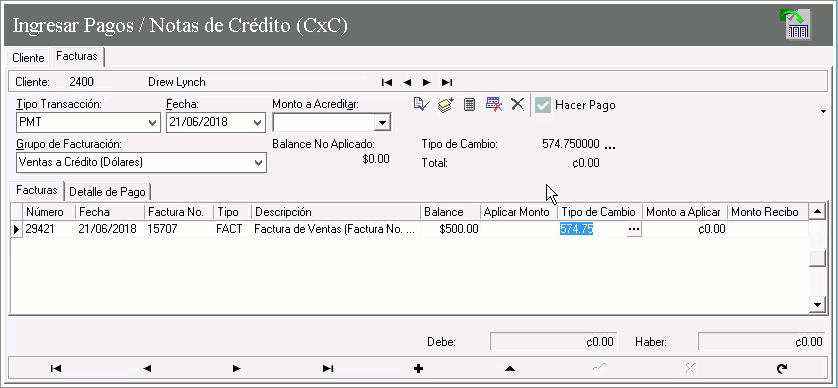Click bottom navigator next record button
Screen dimensions: 838x388
point(237,368)
